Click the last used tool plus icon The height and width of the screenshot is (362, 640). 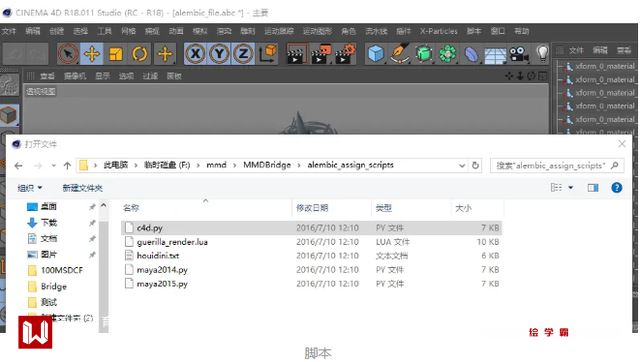(165, 54)
